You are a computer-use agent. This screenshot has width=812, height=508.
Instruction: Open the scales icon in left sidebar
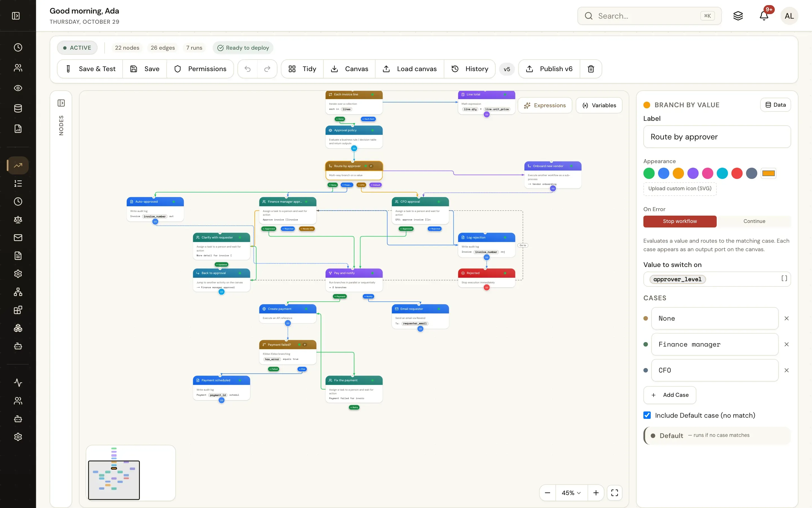[18, 219]
